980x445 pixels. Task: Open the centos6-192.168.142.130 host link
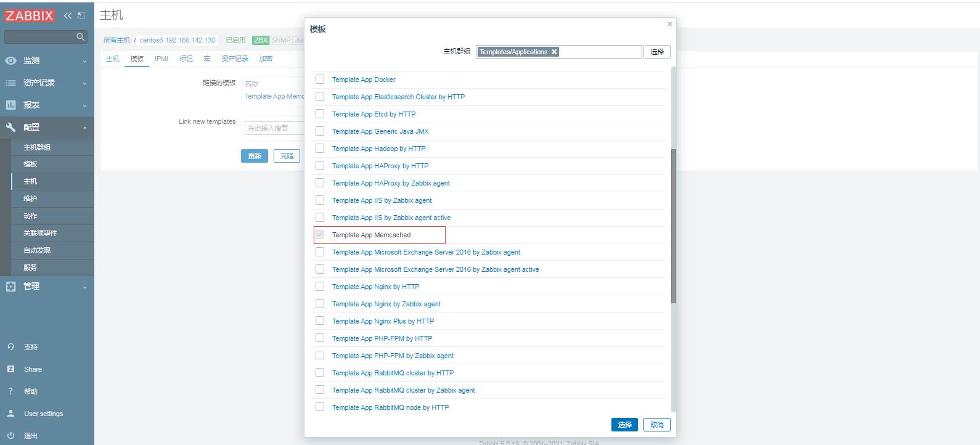178,40
